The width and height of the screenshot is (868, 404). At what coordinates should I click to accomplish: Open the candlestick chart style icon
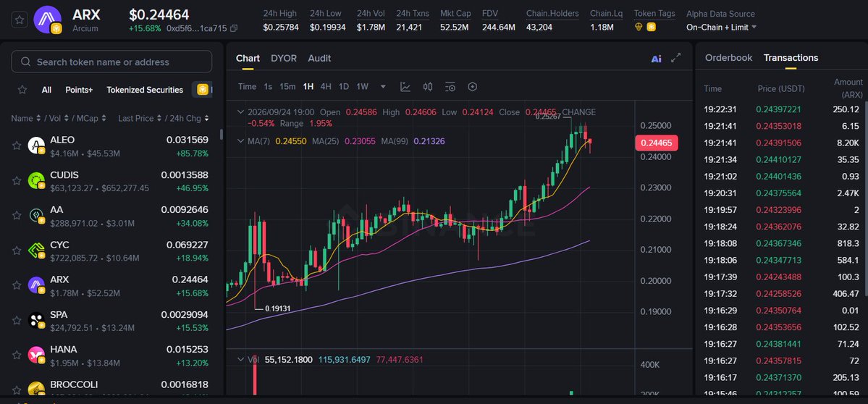pyautogui.click(x=428, y=87)
